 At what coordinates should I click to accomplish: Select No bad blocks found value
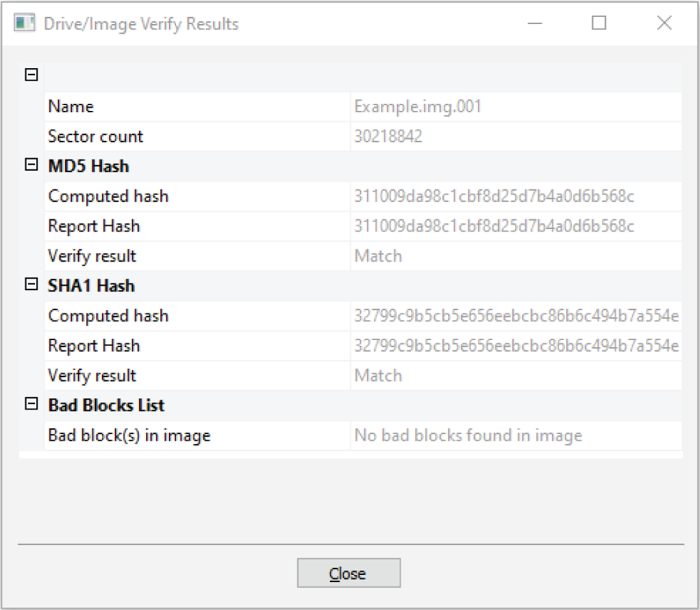(x=468, y=435)
